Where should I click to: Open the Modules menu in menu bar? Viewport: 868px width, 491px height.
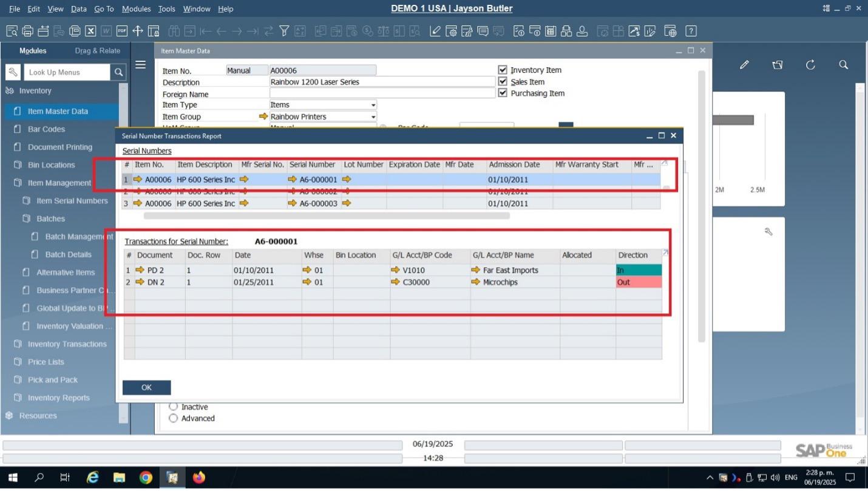(x=136, y=8)
